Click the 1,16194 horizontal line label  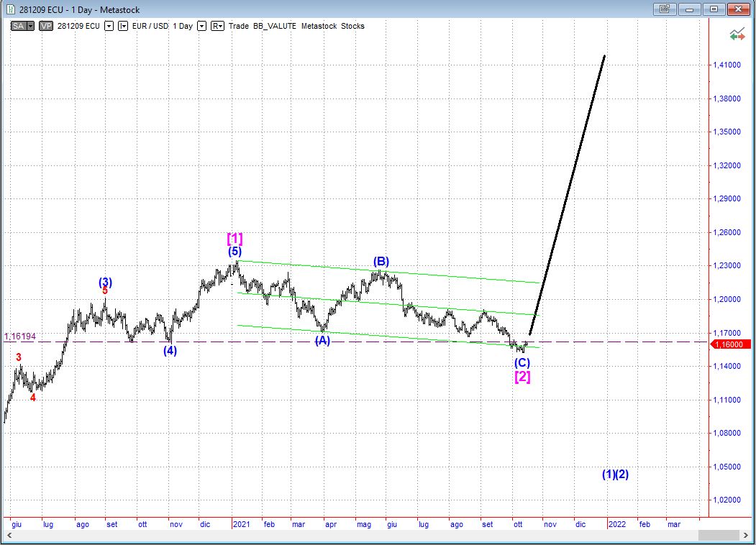[x=19, y=336]
